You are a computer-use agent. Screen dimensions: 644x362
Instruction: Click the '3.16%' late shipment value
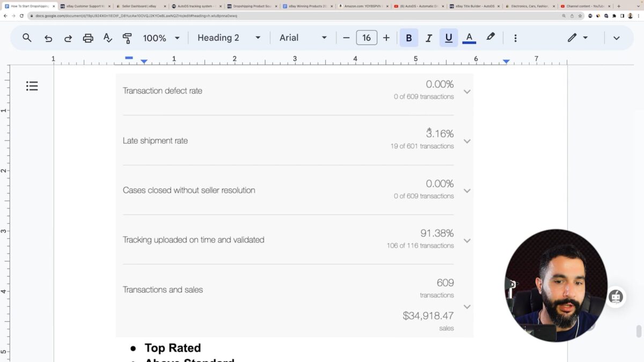point(440,134)
